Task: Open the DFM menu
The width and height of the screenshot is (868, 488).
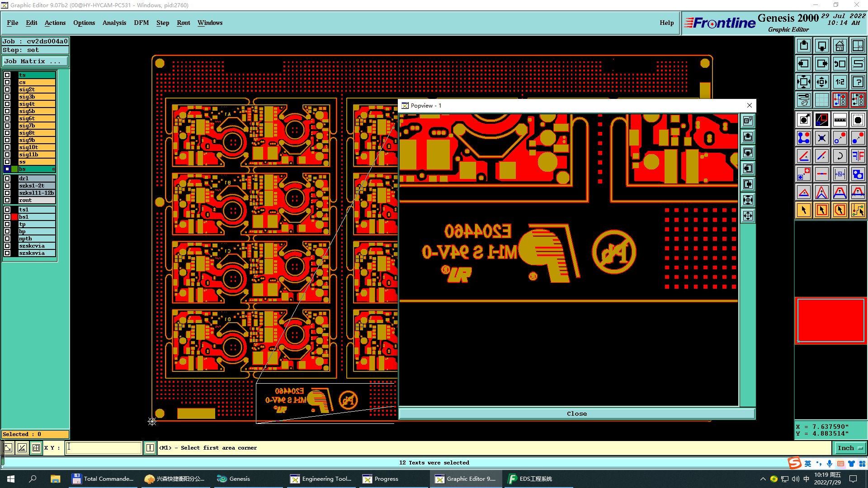Action: [x=141, y=23]
